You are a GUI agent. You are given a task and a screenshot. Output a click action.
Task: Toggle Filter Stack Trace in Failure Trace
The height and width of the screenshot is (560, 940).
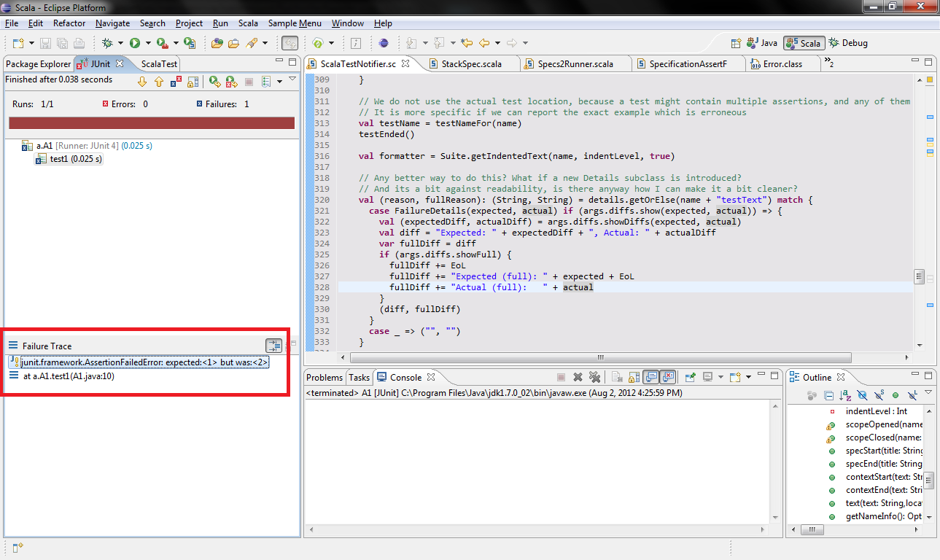(273, 346)
